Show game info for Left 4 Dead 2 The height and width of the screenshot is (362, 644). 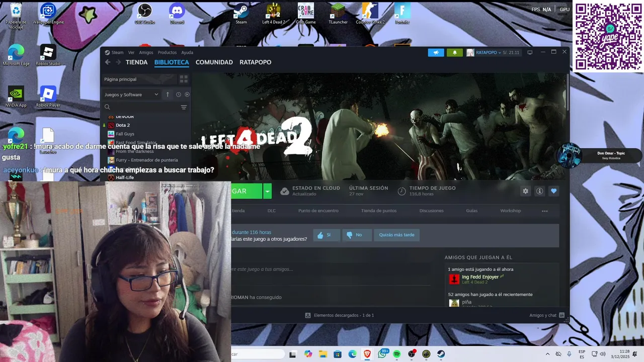[x=539, y=191]
